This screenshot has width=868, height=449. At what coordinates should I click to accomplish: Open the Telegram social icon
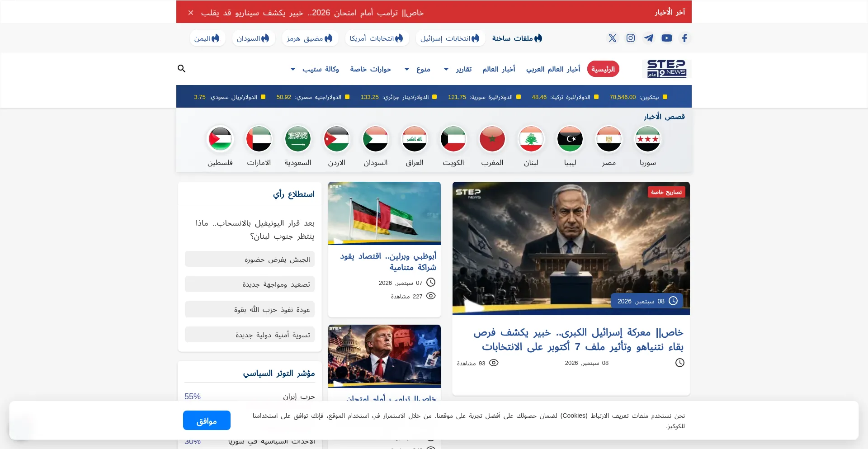[649, 38]
